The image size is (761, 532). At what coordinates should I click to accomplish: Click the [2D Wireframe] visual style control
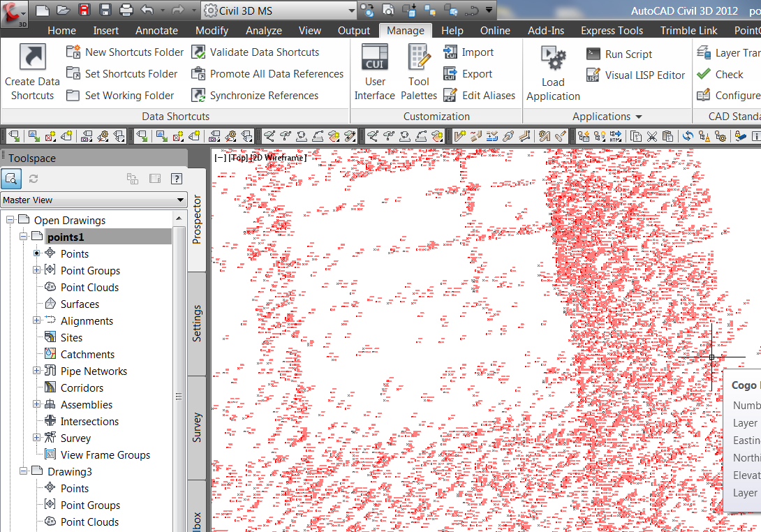278,158
